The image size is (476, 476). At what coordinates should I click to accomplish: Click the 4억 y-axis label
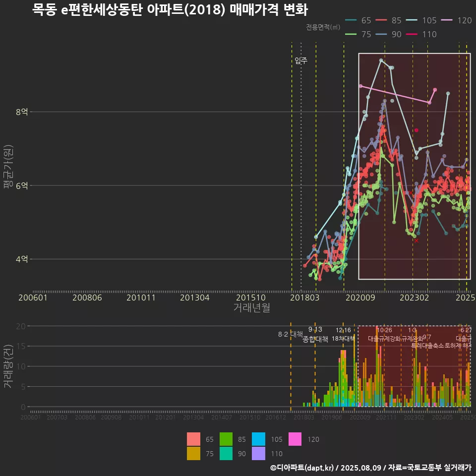click(x=22, y=259)
